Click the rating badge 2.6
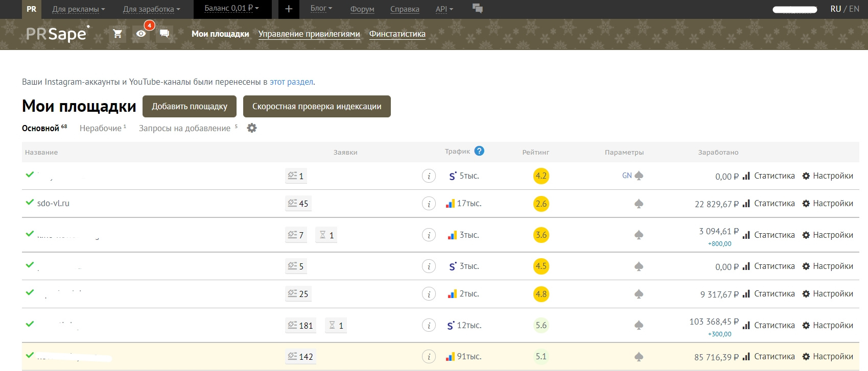The height and width of the screenshot is (371, 868). [541, 204]
